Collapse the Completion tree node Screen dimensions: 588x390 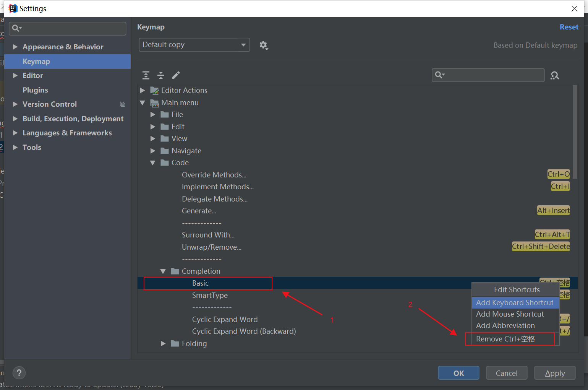(x=163, y=271)
